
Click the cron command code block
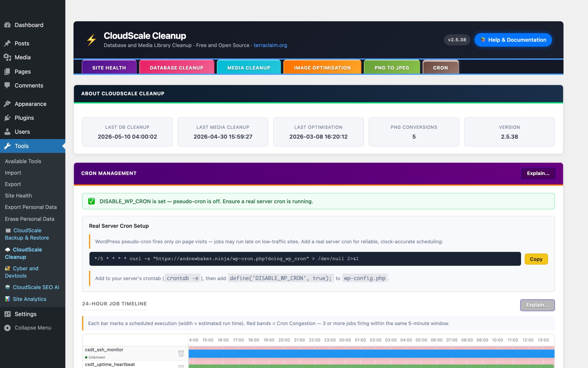pos(305,259)
